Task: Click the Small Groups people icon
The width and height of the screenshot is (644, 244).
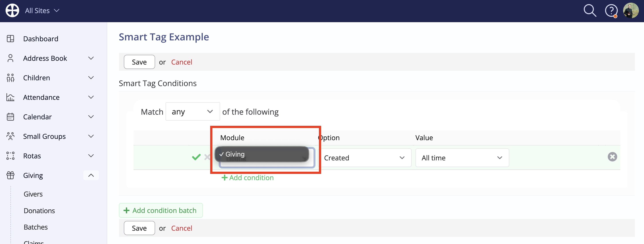Action: pos(10,136)
